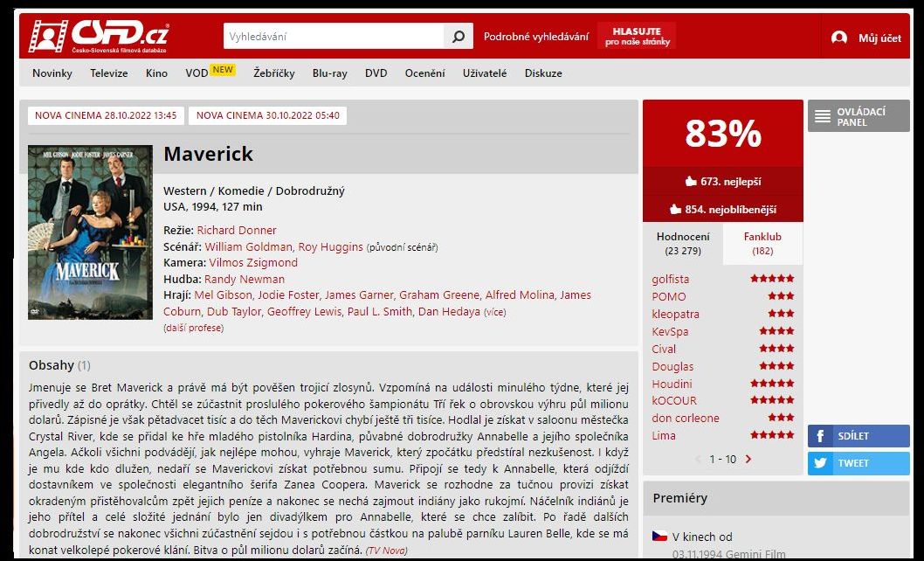Open the Maverick poster thumbnail
The width and height of the screenshot is (924, 561).
90,232
